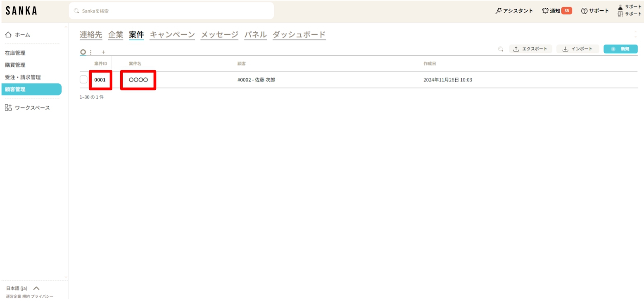Open 購買管理 in the sidebar
The image size is (644, 306).
pyautogui.click(x=15, y=65)
